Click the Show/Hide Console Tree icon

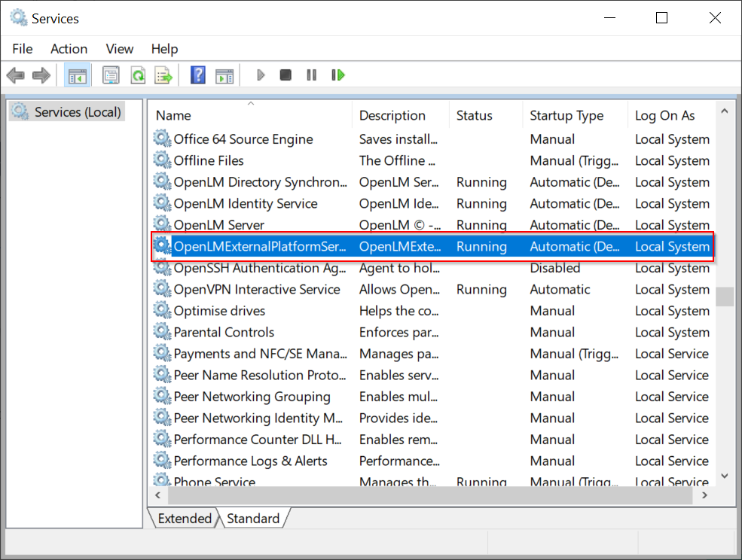tap(77, 75)
